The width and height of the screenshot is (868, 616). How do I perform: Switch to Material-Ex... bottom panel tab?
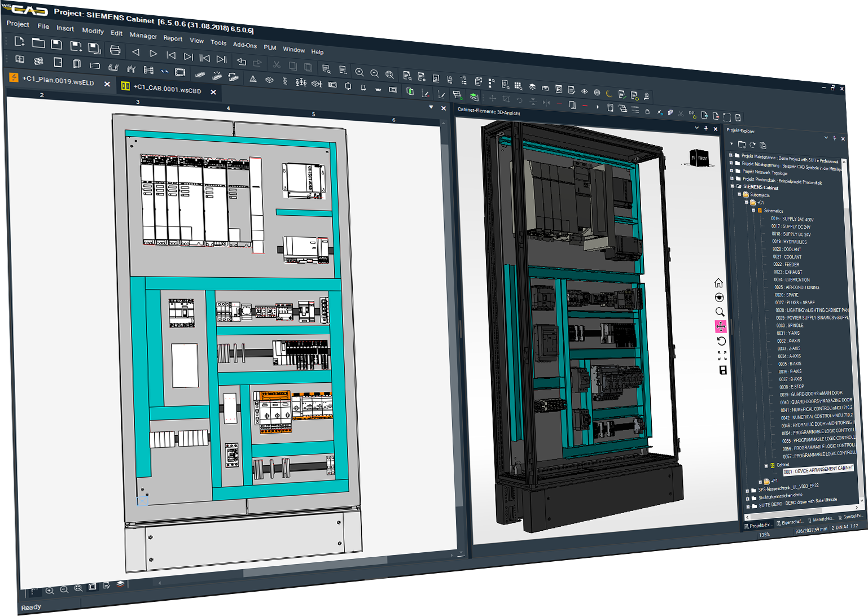tap(821, 519)
